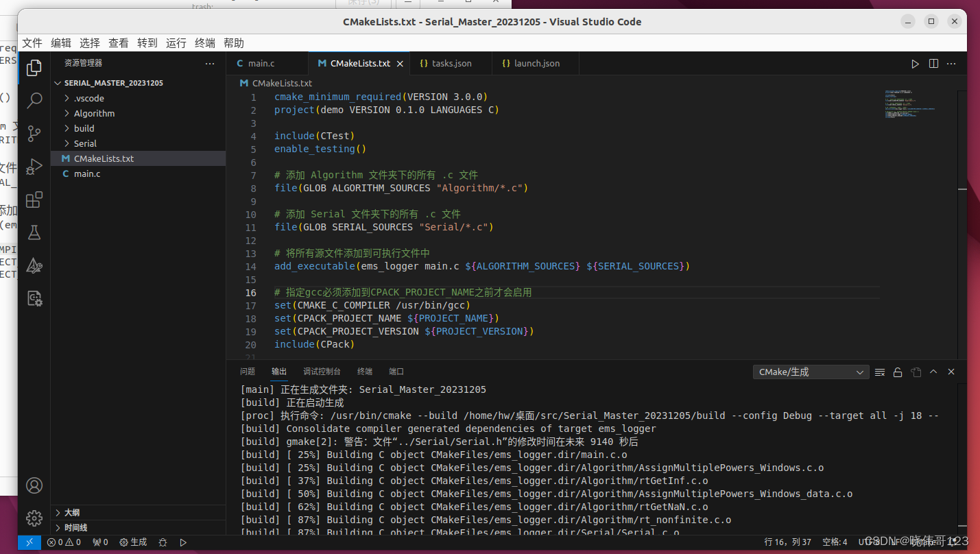Switch to the 端口 ports panel tab
Image resolution: width=980 pixels, height=554 pixels.
click(396, 372)
